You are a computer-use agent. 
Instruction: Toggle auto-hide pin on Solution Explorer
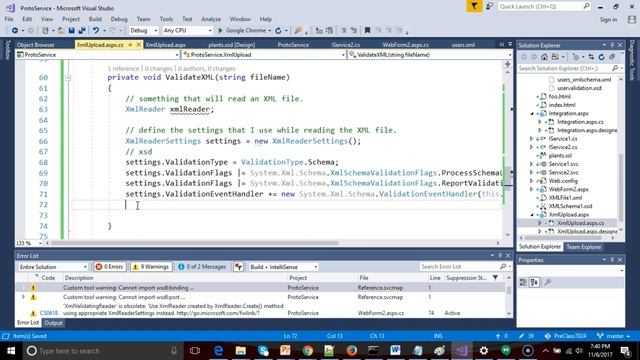click(x=612, y=45)
